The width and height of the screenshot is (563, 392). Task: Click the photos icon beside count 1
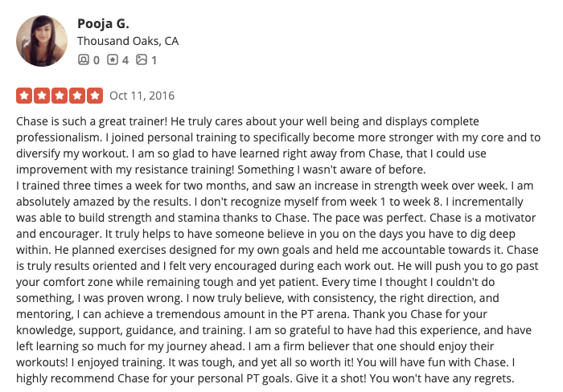point(142,59)
